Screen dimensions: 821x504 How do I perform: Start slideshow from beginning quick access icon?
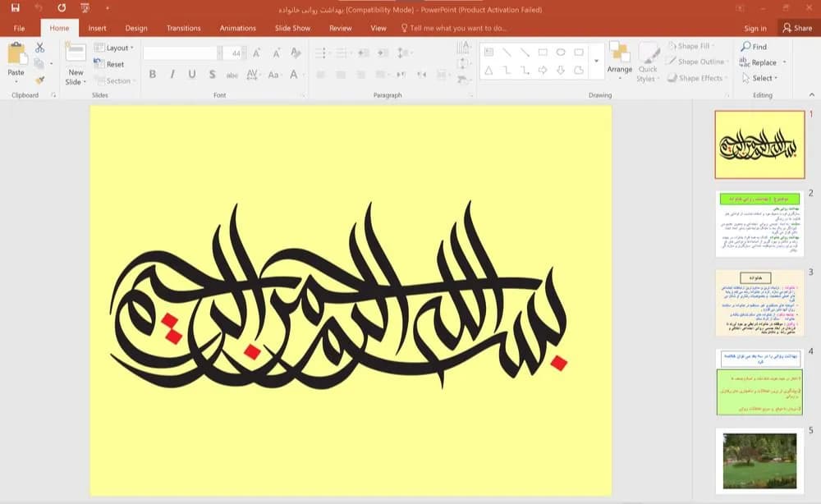[85, 8]
